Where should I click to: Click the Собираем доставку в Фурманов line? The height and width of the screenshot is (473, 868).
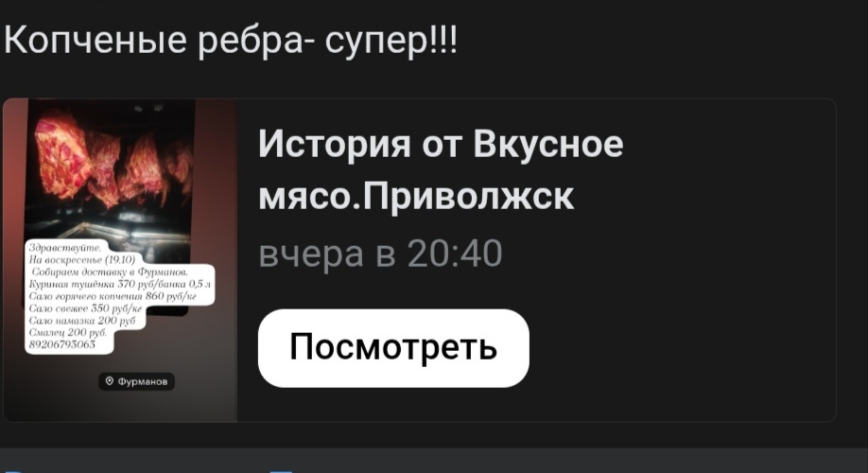pyautogui.click(x=109, y=272)
